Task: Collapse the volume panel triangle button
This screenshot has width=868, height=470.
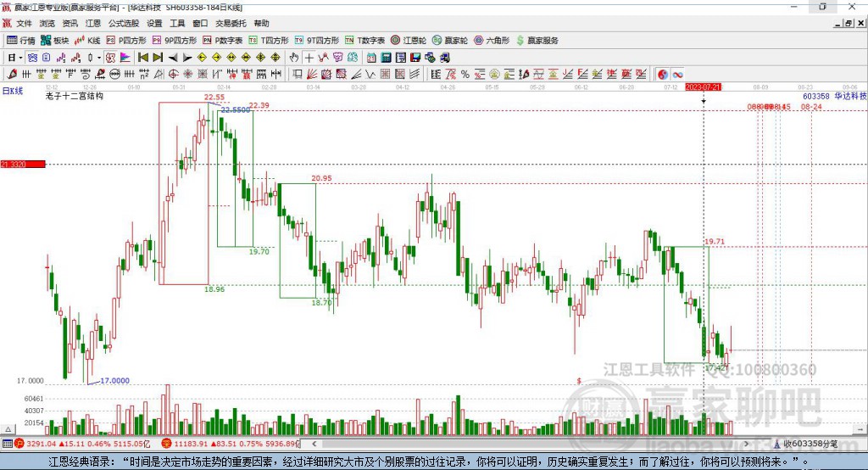Action: point(8,429)
